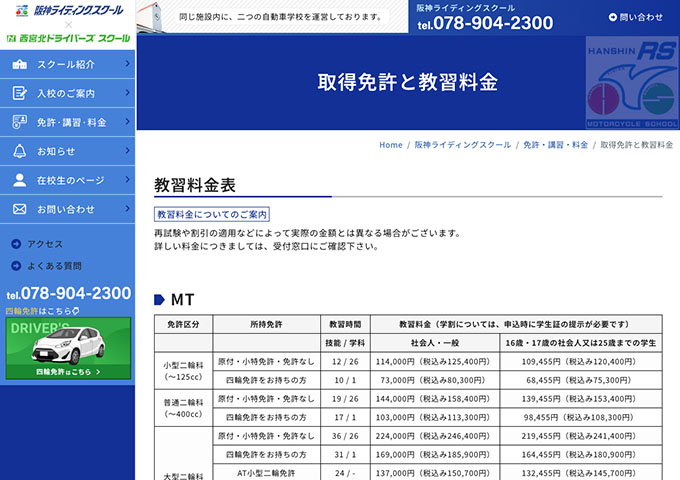Screen dimensions: 680x480
Task: Click the building photo in the header banner
Action: click(152, 17)
